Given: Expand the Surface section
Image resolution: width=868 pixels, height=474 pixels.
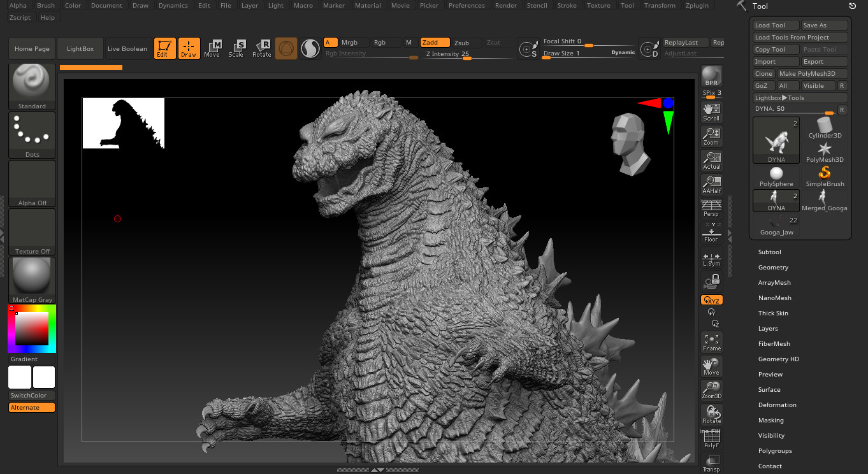Looking at the screenshot, I should point(769,390).
